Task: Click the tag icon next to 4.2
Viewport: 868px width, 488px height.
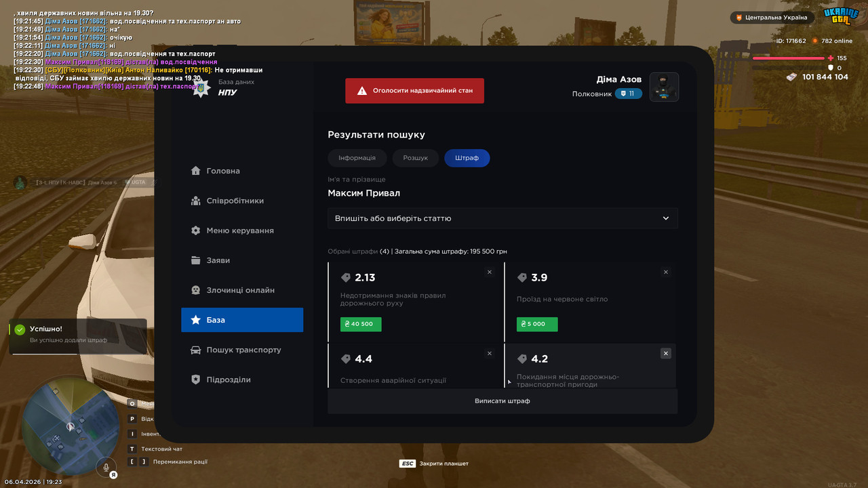Action: (x=522, y=359)
